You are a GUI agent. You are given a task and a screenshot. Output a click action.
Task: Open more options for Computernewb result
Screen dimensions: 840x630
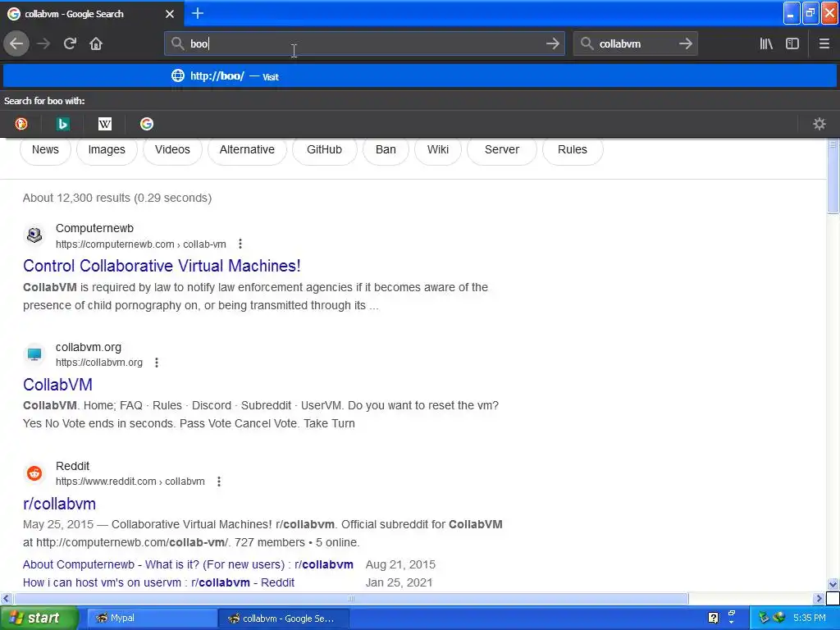[240, 244]
